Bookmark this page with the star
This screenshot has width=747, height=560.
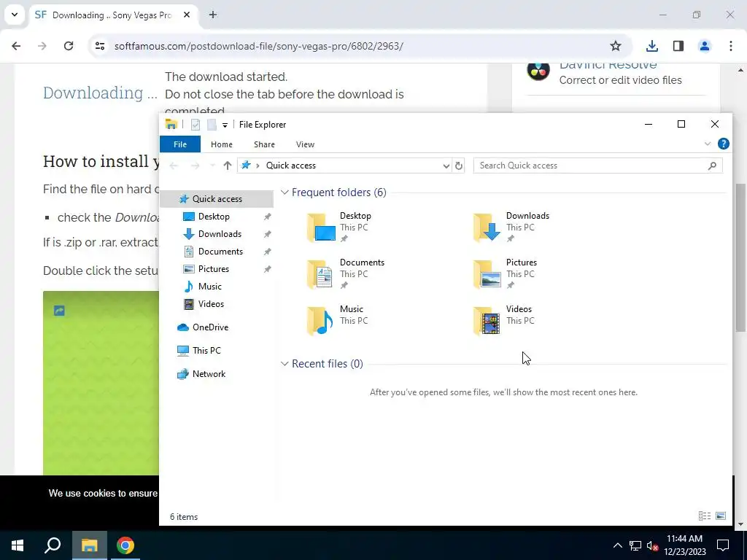[x=616, y=46]
